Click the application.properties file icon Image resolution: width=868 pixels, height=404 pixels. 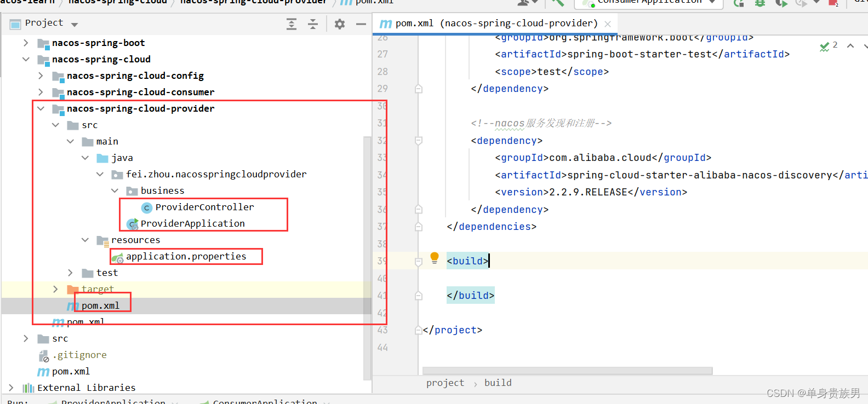click(117, 257)
